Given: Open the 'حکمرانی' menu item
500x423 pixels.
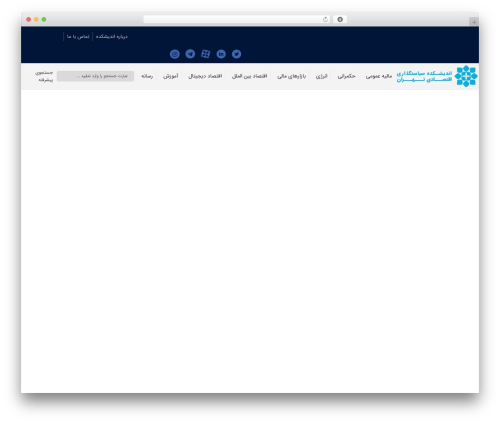Looking at the screenshot, I should tap(347, 76).
